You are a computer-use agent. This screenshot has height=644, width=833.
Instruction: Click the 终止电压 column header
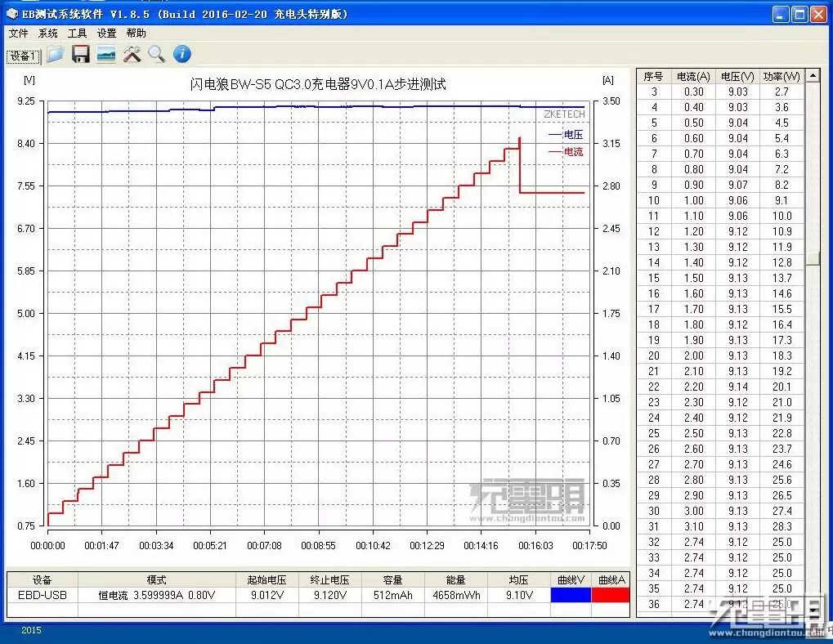pyautogui.click(x=329, y=579)
